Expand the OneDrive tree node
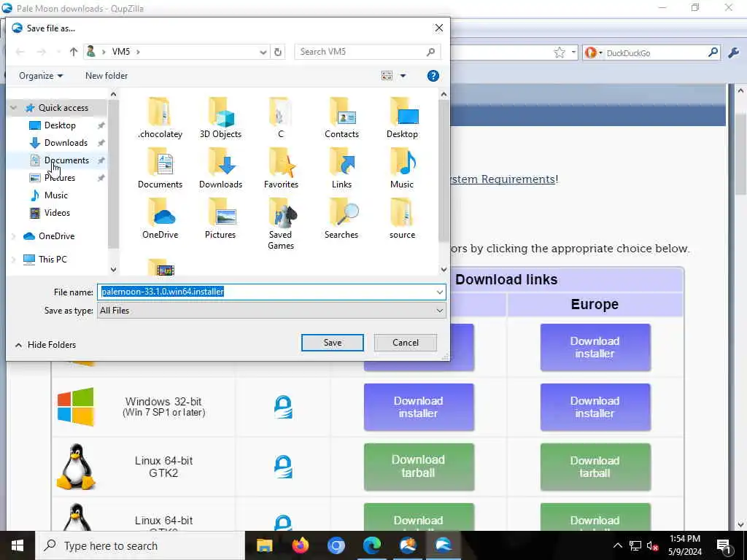Viewport: 747px width, 560px height. [x=14, y=236]
